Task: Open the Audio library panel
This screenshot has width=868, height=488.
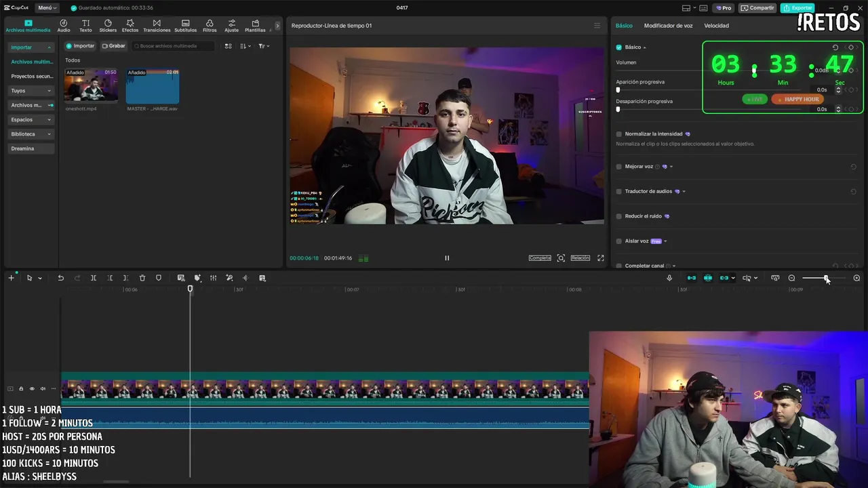Action: [x=64, y=26]
